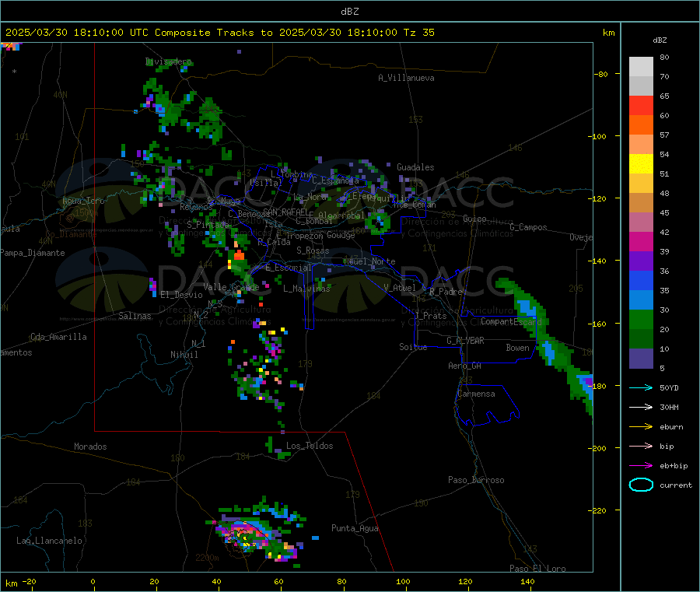Image resolution: width=700 pixels, height=592 pixels.
Task: Click the UTC Composite Tracks timestamp header
Action: click(x=219, y=33)
